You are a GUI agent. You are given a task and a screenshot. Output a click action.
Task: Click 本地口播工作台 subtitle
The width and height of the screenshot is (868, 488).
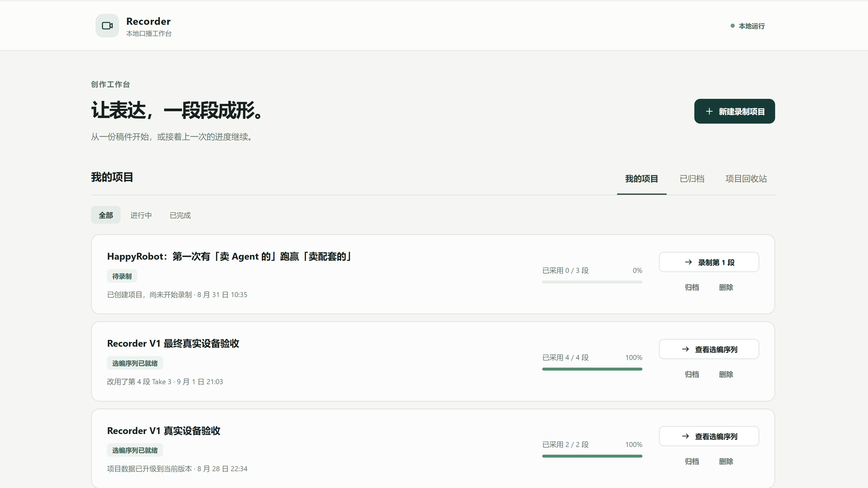149,34
